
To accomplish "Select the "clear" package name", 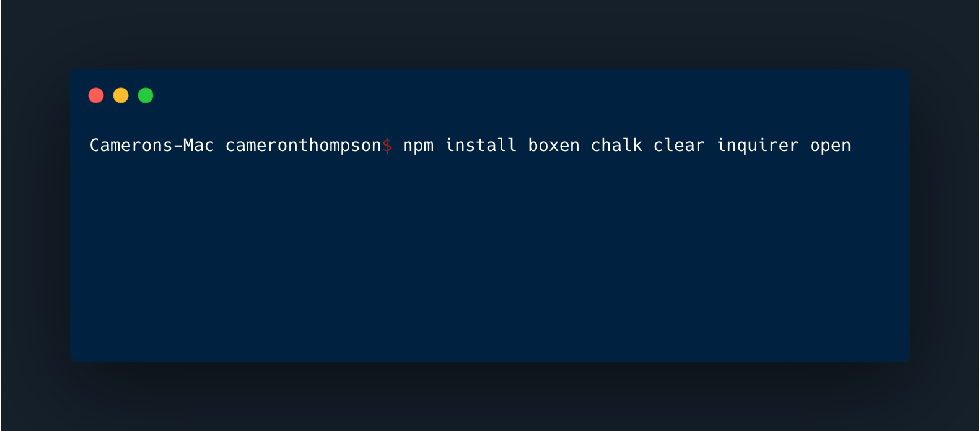I will click(x=679, y=145).
